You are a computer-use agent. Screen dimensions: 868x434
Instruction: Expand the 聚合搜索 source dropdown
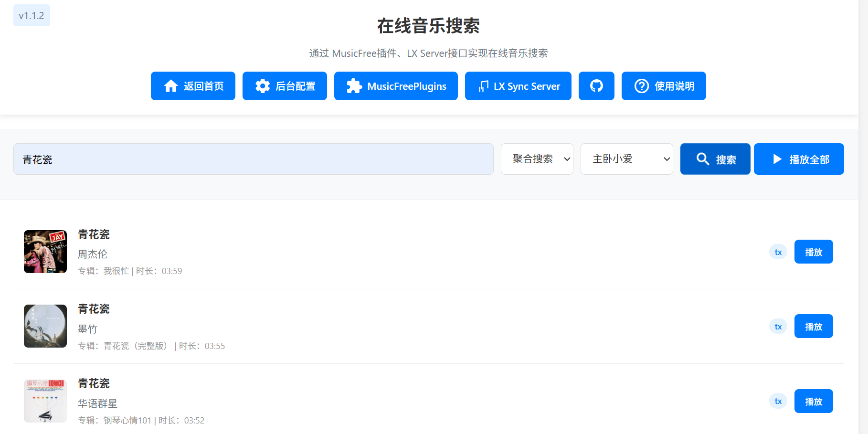537,159
